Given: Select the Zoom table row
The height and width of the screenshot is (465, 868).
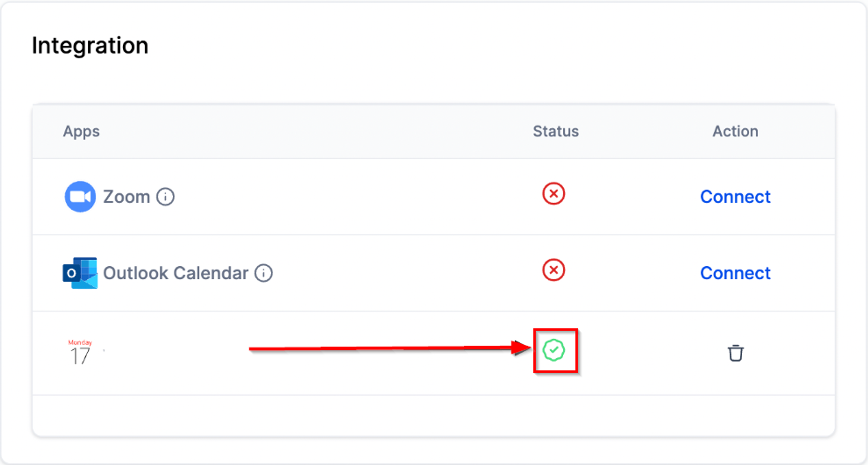Looking at the screenshot, I should point(434,197).
